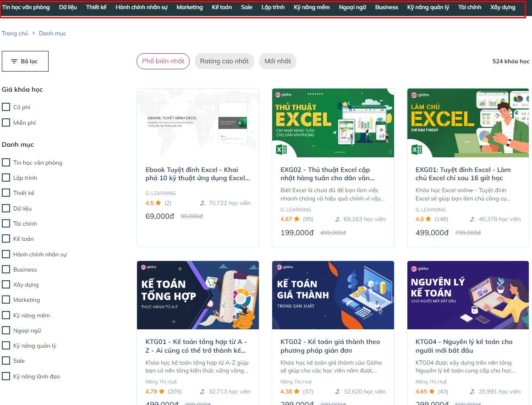Open Xây dựng in top navigation bar
Viewport: 532px width, 405px height.
[503, 7]
